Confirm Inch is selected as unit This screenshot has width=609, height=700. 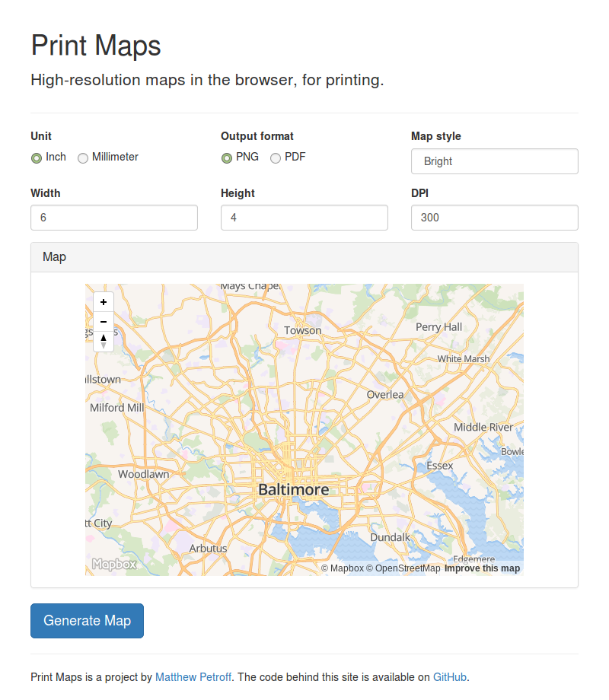pos(36,157)
